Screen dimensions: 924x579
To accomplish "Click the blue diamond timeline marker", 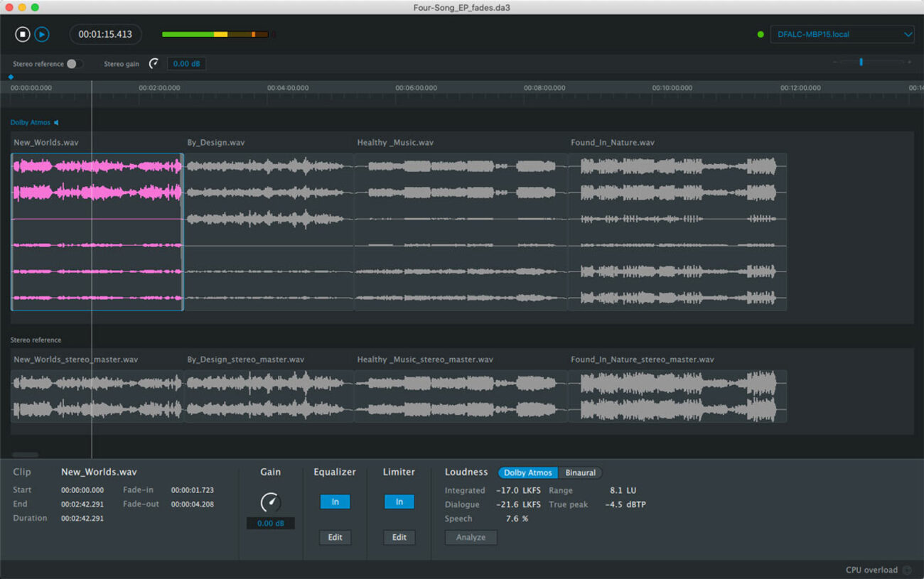I will [11, 77].
